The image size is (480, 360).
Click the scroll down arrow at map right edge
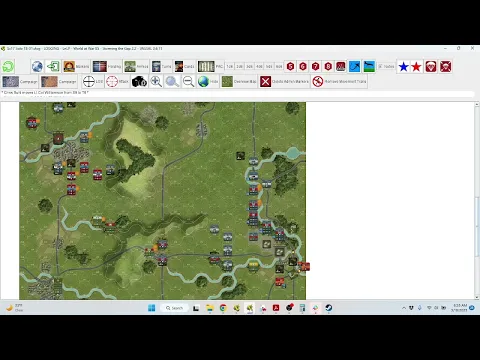(x=477, y=297)
